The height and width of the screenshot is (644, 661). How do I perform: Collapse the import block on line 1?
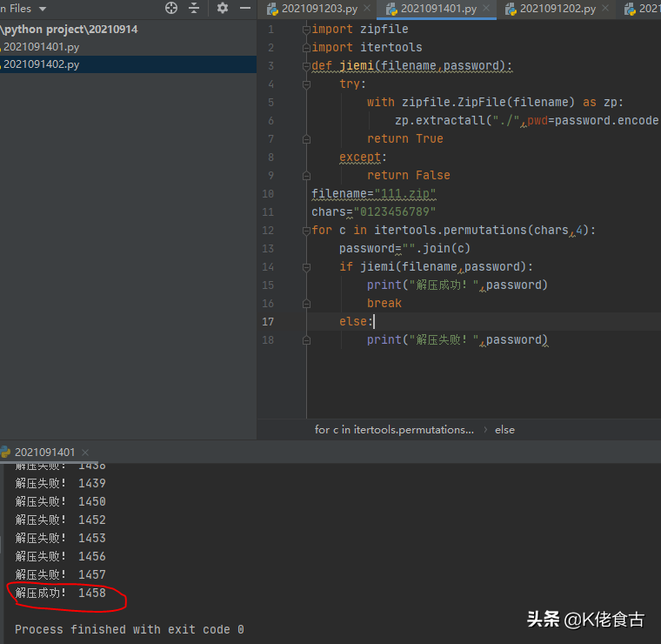click(x=305, y=30)
